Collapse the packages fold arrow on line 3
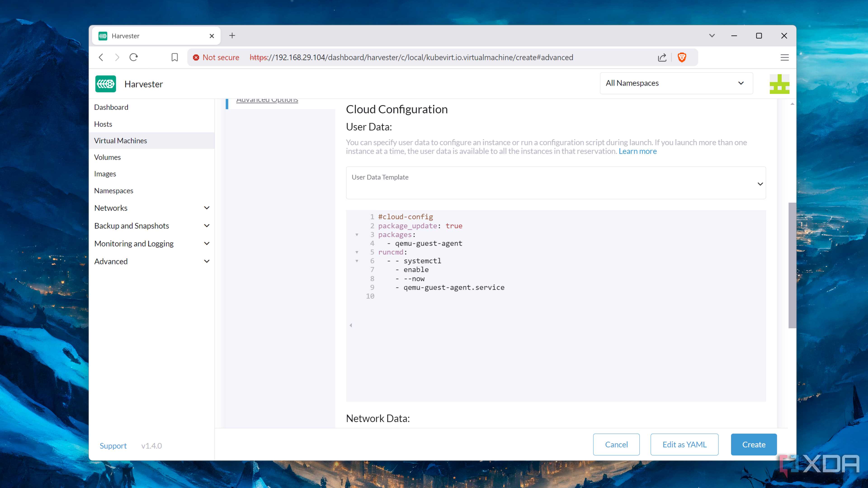Viewport: 868px width, 488px height. (357, 235)
